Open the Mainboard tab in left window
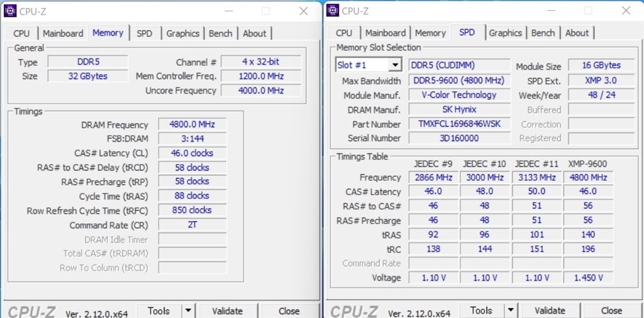This screenshot has width=644, height=318. tap(63, 33)
